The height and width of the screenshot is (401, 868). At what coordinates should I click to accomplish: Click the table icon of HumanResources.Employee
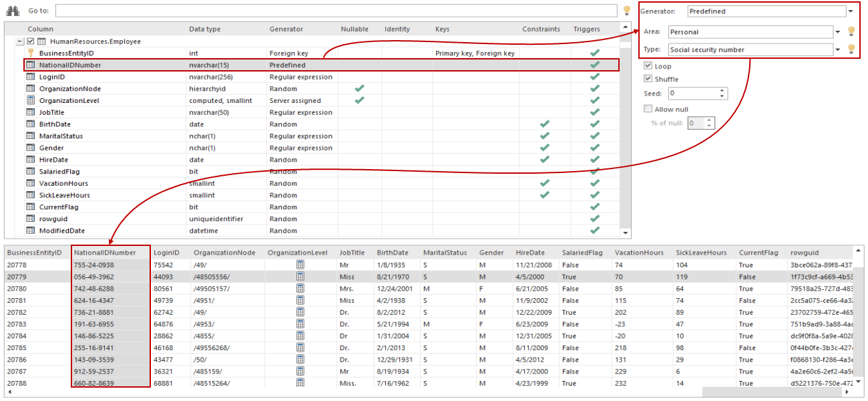pyautogui.click(x=41, y=41)
